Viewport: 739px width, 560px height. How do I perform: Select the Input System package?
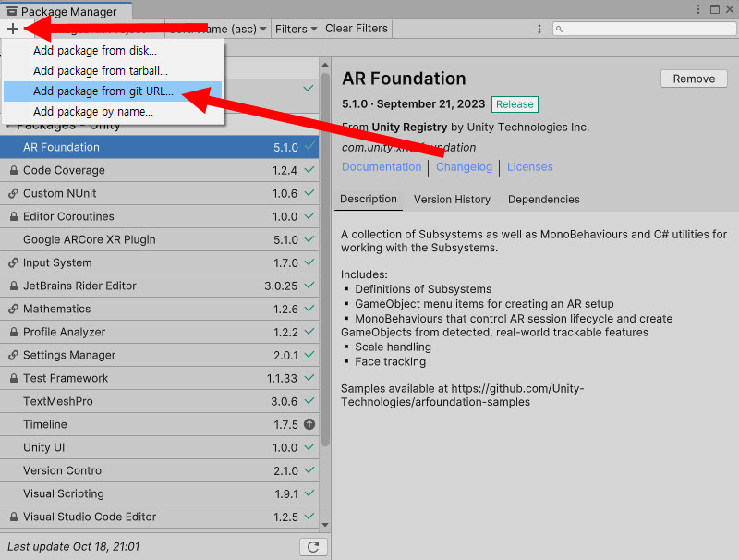[x=159, y=262]
